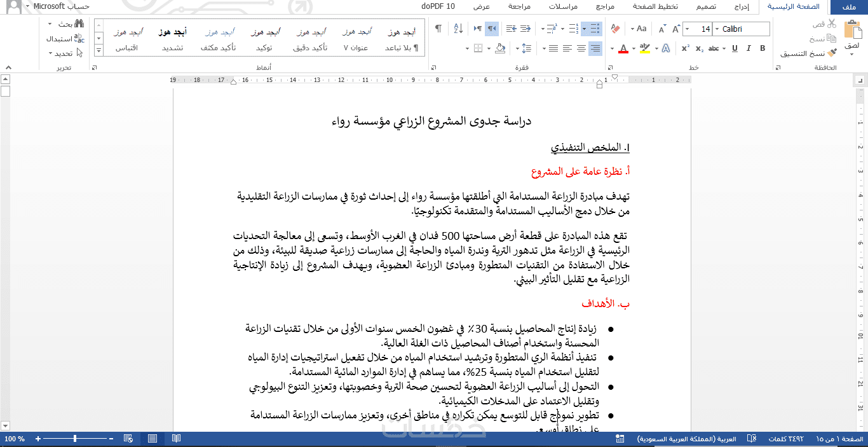Click the Multilevel List icon
Screen dimensions: 868x447
click(552, 29)
